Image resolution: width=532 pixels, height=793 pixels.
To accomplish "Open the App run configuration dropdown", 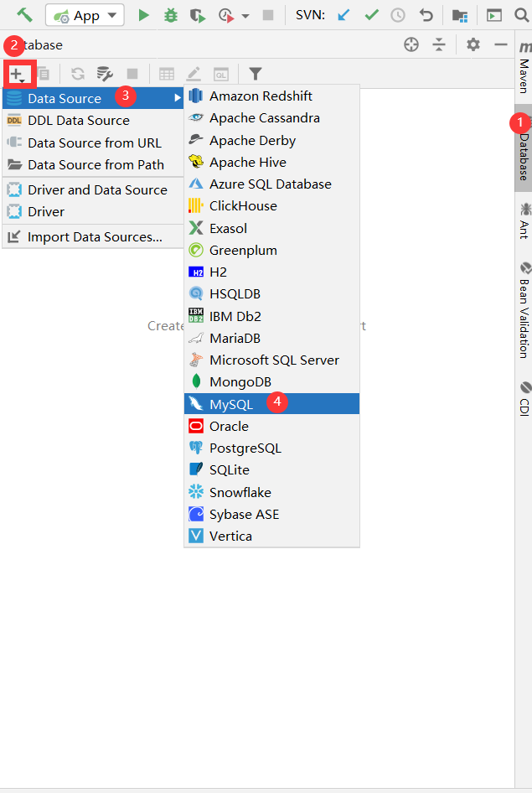I will [x=85, y=15].
